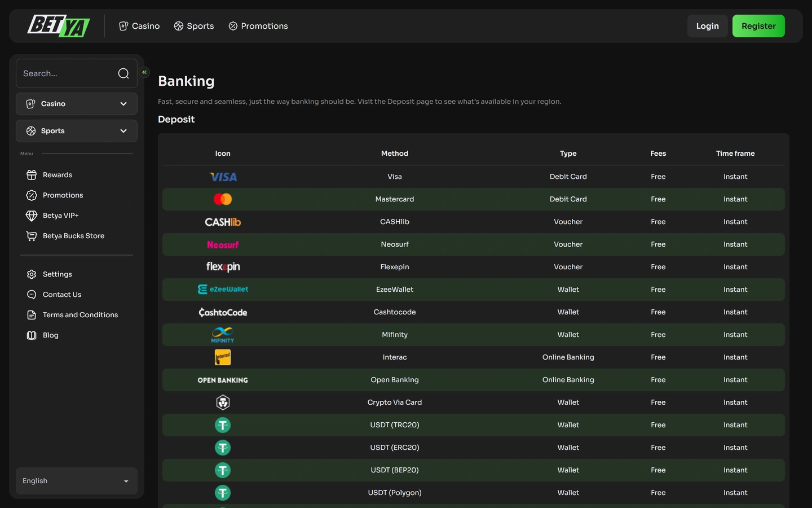Click the USDT (BEP20) Tether icon
The image size is (812, 508).
click(x=223, y=470)
